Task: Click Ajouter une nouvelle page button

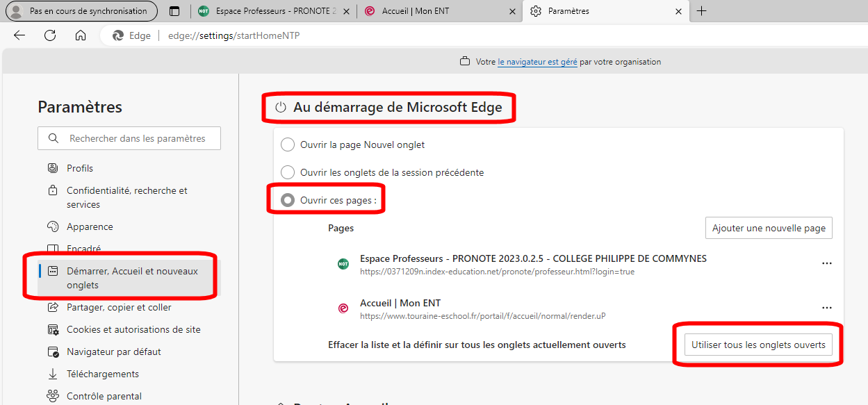Action: 769,228
